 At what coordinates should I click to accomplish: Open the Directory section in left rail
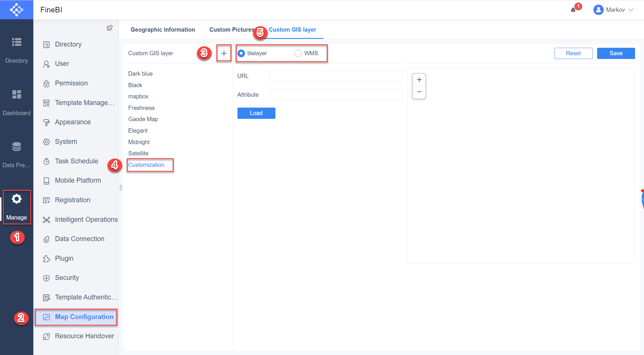(x=16, y=50)
